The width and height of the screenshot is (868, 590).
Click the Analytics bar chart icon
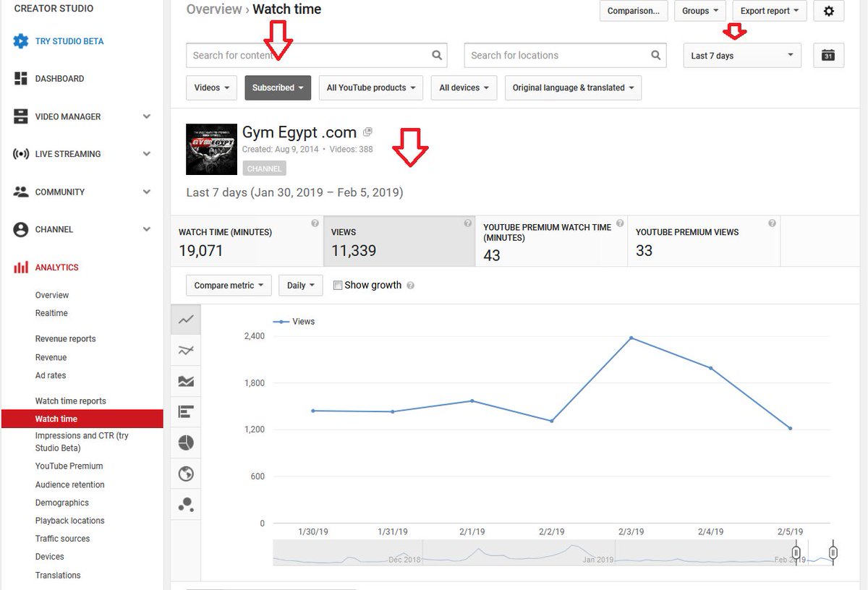[21, 268]
